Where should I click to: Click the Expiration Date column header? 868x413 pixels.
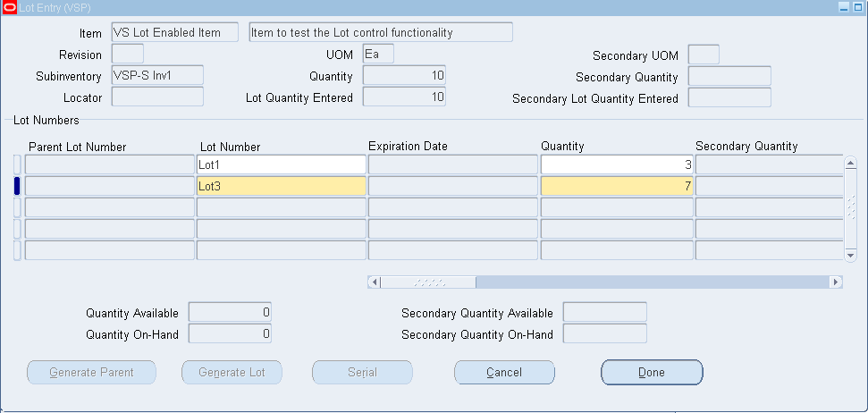point(408,146)
